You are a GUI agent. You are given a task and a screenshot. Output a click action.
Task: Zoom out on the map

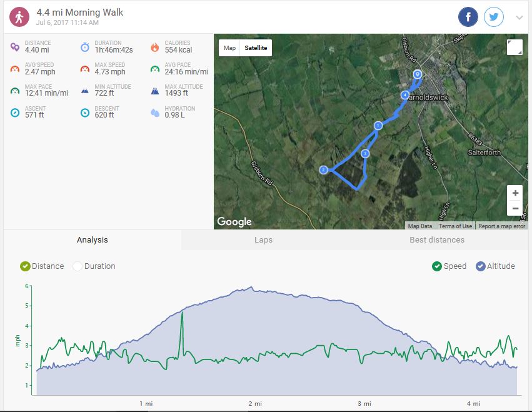515,209
